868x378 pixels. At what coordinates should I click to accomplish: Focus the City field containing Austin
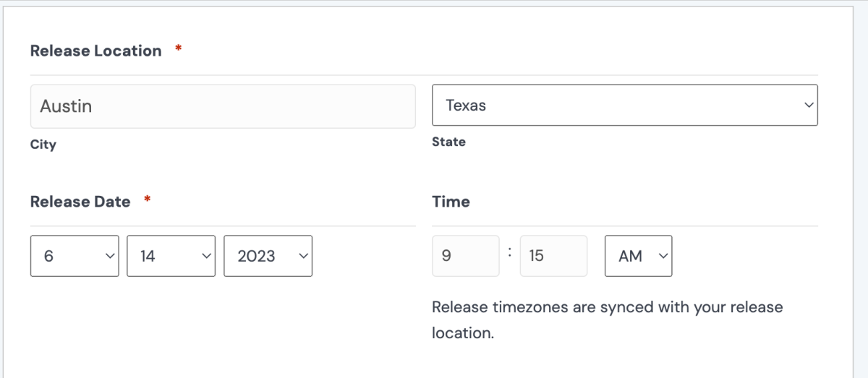point(223,106)
